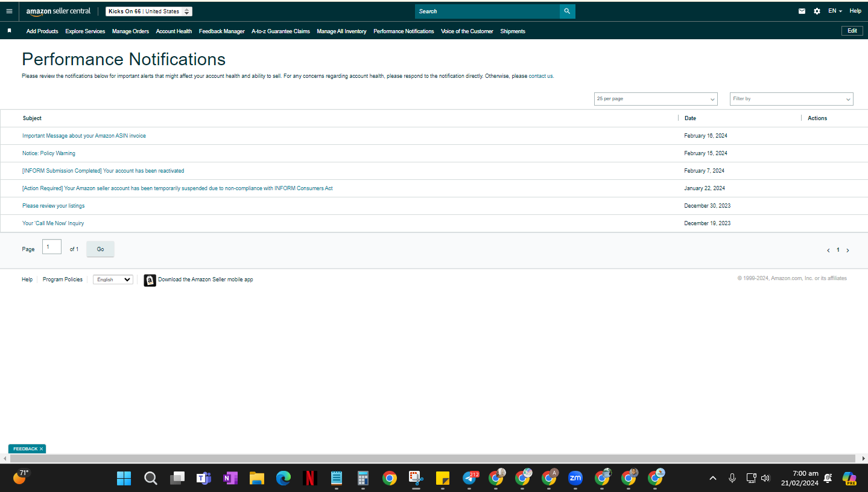Open Snipping Tool from the taskbar
This screenshot has height=492, width=868.
pos(416,478)
